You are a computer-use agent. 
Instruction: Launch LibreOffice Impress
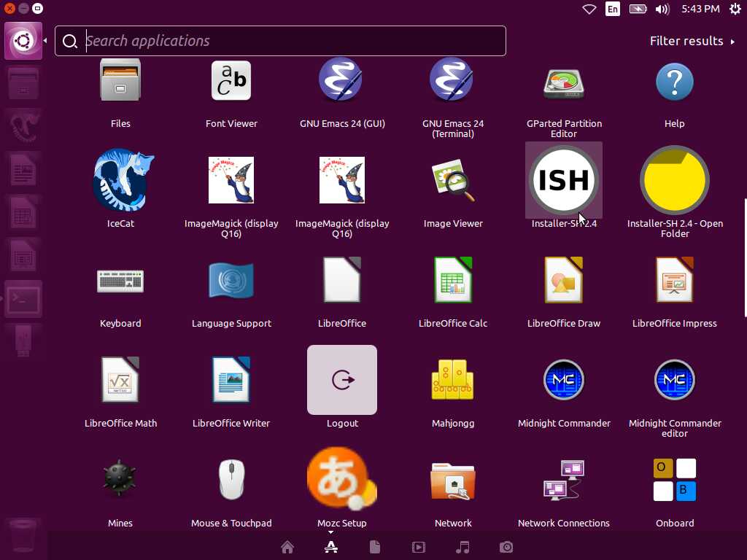pyautogui.click(x=675, y=280)
